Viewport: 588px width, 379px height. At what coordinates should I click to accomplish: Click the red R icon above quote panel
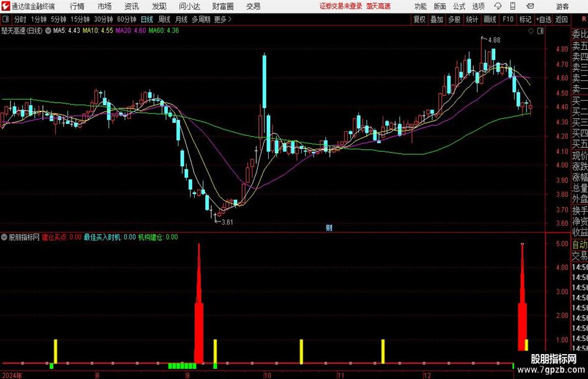click(x=584, y=19)
